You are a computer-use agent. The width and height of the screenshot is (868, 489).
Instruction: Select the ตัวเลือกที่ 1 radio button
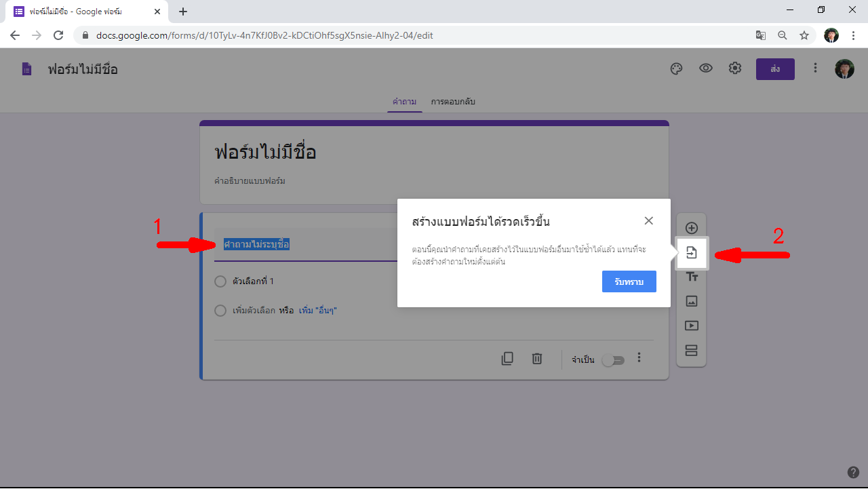pos(220,281)
